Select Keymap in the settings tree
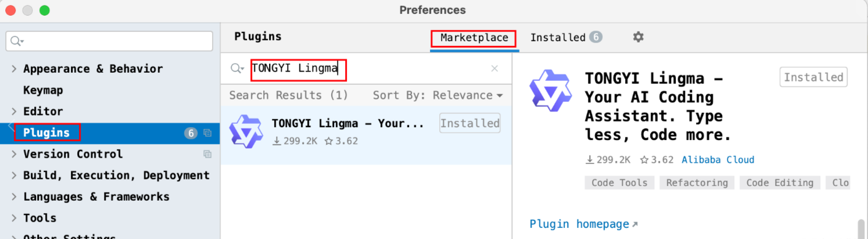This screenshot has height=239, width=868. coord(43,90)
